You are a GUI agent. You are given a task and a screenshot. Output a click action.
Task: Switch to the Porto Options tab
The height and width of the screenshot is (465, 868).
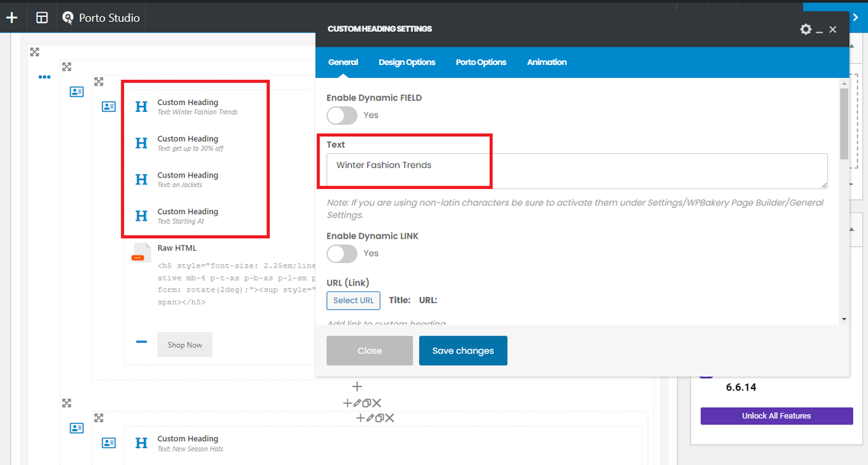(481, 62)
